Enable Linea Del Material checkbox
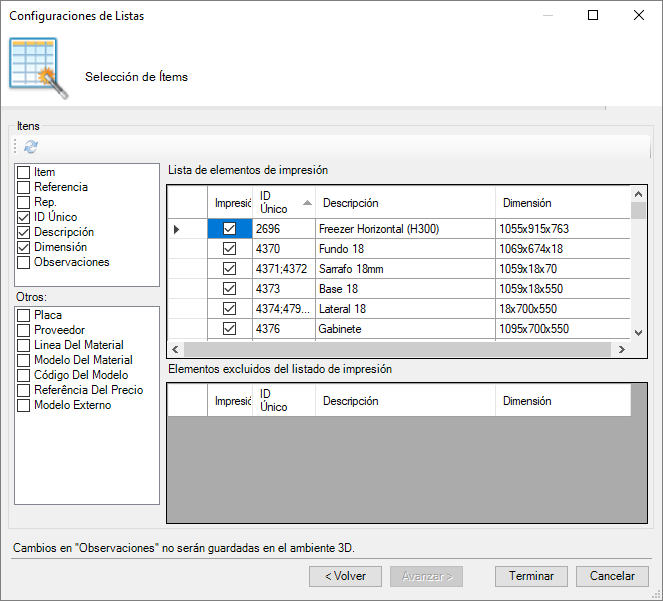663x601 pixels. point(24,345)
